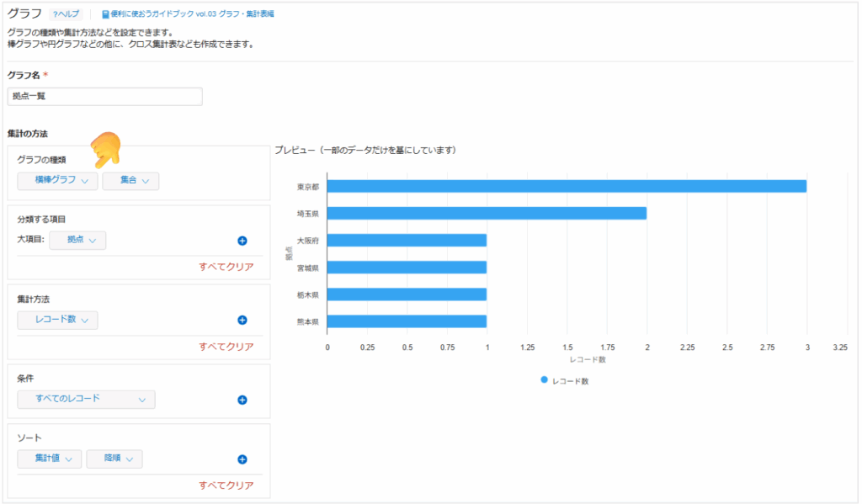Click the plus icon in 分類する項目 section
Image resolution: width=862 pixels, height=504 pixels.
(242, 241)
